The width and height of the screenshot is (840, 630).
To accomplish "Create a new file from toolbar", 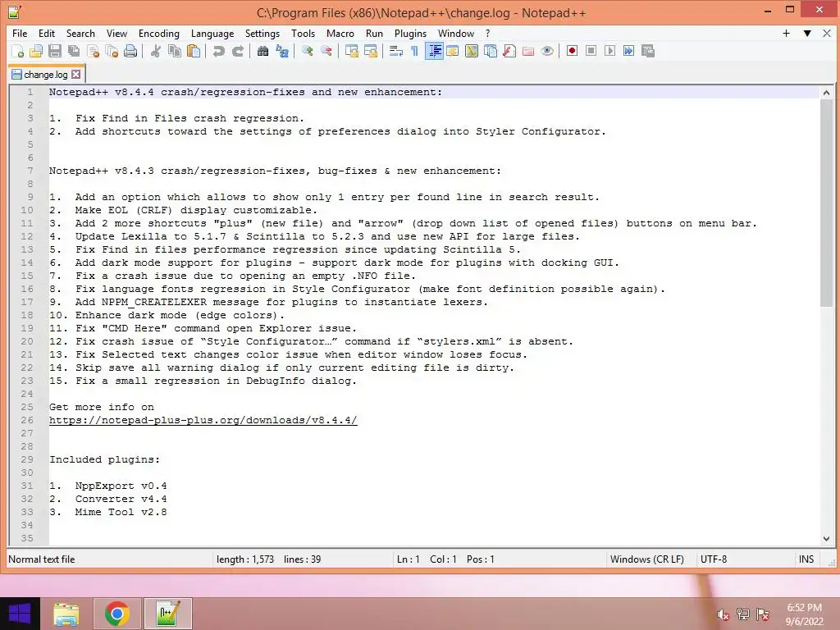I will [18, 51].
